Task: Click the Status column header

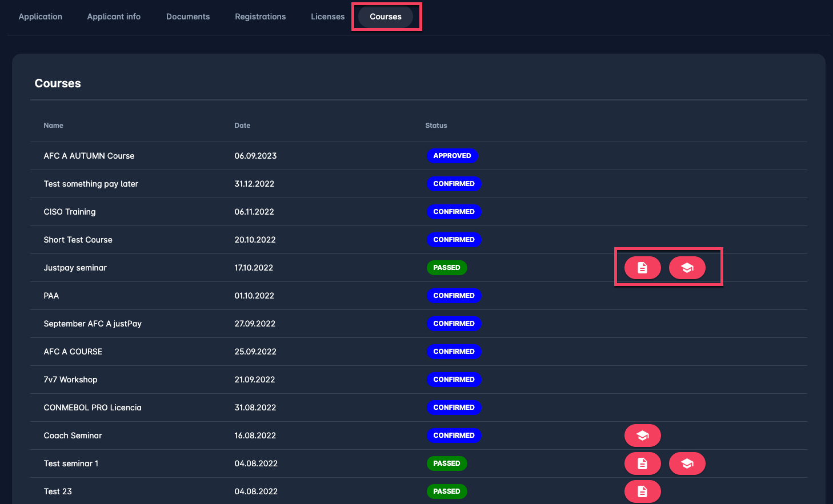Action: pos(436,126)
